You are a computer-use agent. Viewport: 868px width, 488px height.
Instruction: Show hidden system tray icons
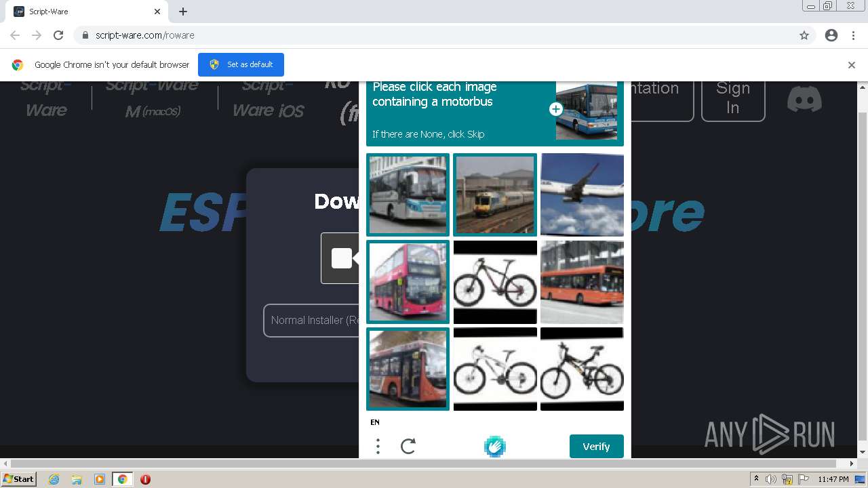point(756,479)
